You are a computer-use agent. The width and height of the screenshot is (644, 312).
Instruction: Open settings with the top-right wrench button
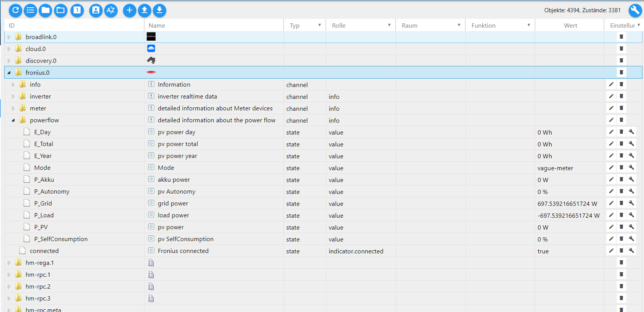pyautogui.click(x=635, y=10)
